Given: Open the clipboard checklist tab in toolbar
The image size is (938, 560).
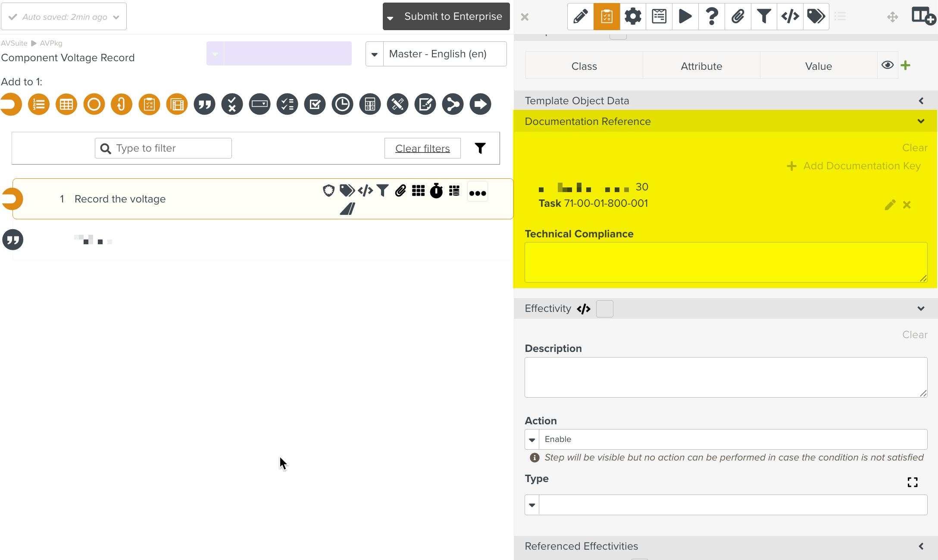Looking at the screenshot, I should [607, 17].
